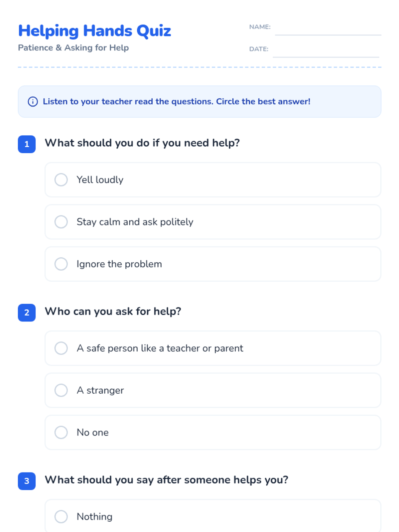Screen dimensions: 399x532
Task: Select the "A stranger" radio option
Action: point(61,390)
